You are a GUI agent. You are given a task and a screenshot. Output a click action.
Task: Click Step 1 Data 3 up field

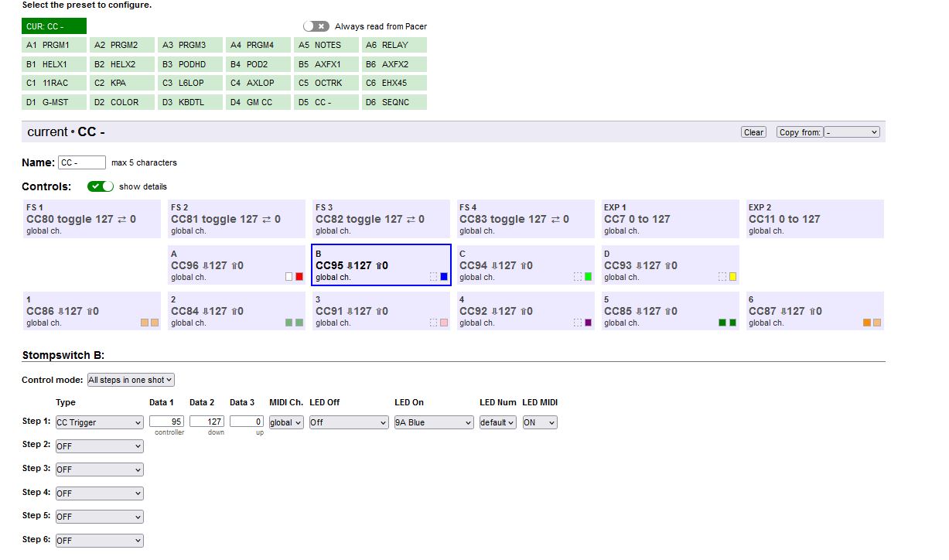[x=247, y=422]
